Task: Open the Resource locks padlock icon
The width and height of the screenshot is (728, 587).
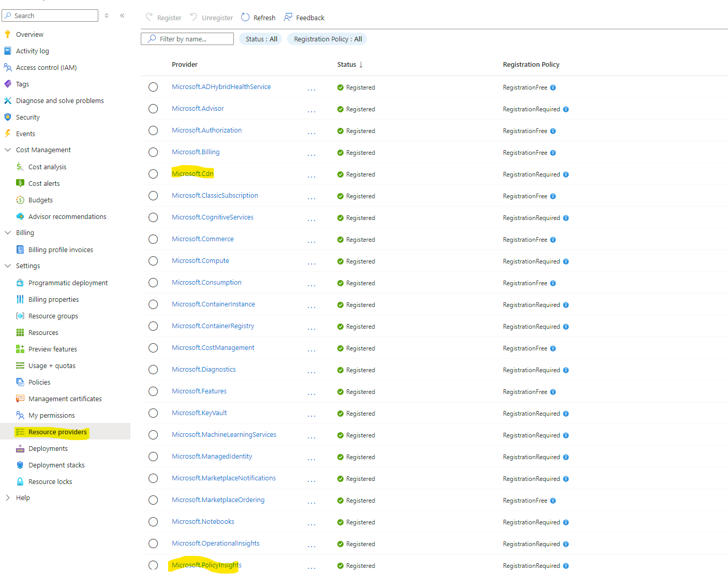Action: click(x=20, y=481)
